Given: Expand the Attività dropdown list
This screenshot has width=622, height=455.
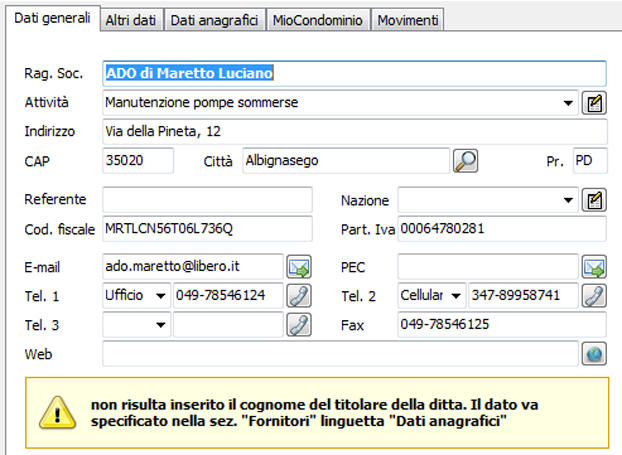Looking at the screenshot, I should pos(568,103).
